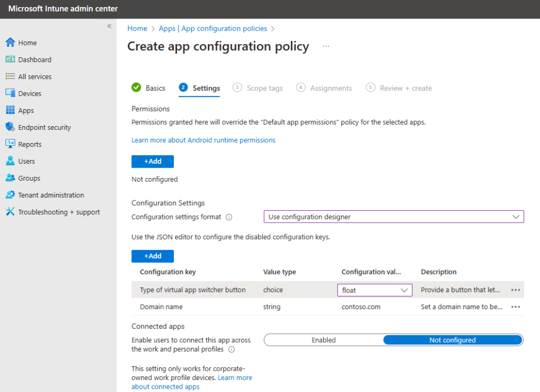Click +Add button under Configuration Settings
The height and width of the screenshot is (392, 540).
[x=152, y=256]
